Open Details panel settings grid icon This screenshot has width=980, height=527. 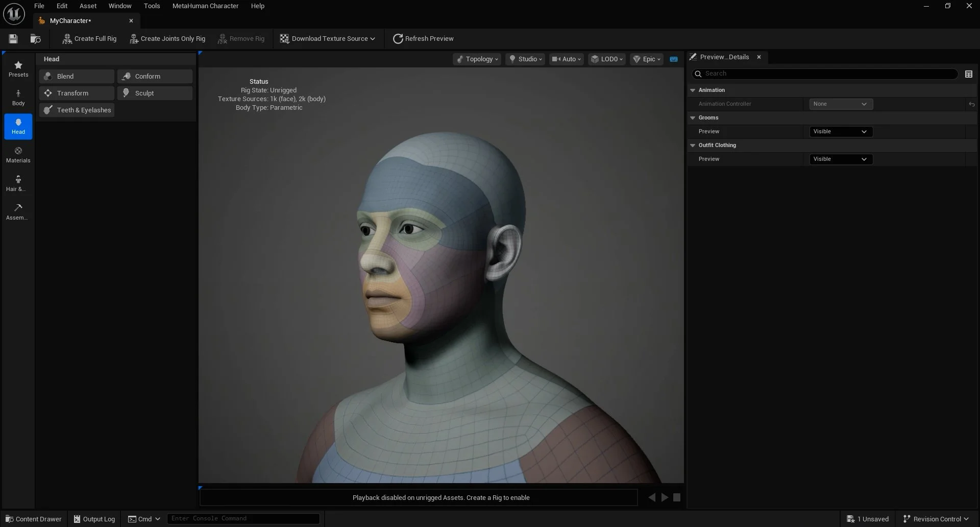pyautogui.click(x=968, y=74)
